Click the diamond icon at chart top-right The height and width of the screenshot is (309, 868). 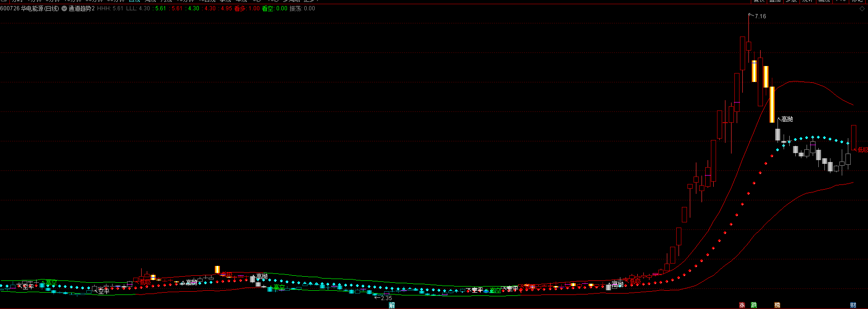(x=862, y=8)
